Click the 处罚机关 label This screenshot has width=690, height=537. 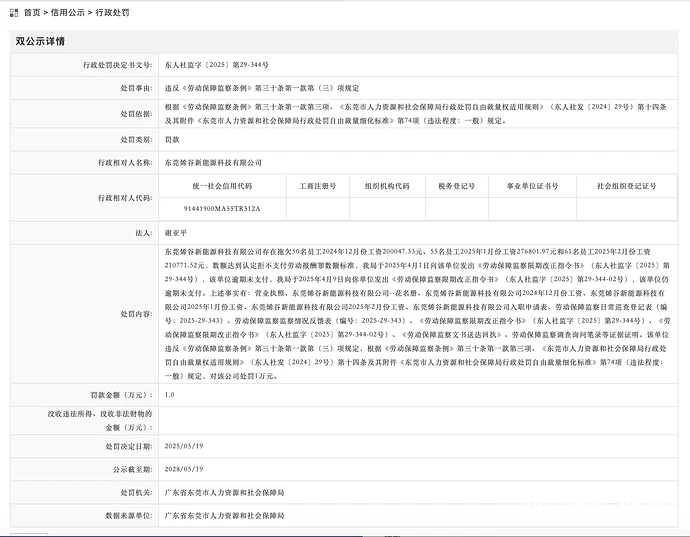pyautogui.click(x=136, y=492)
